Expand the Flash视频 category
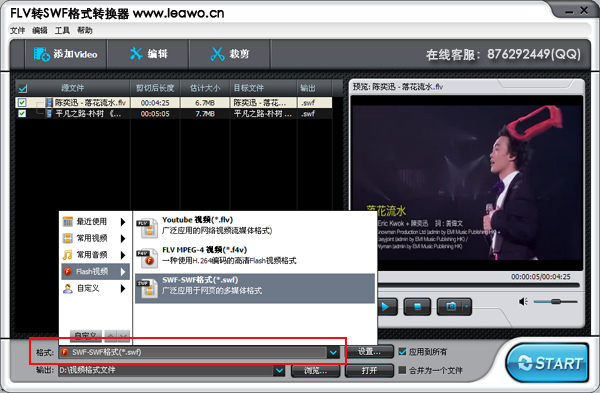The image size is (600, 393). [95, 272]
